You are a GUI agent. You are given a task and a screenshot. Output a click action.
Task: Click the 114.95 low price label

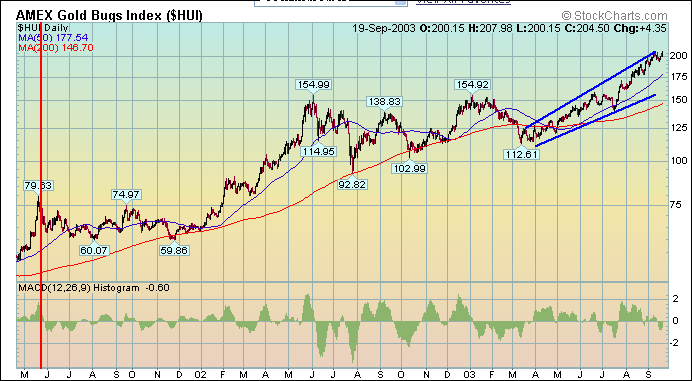[319, 151]
